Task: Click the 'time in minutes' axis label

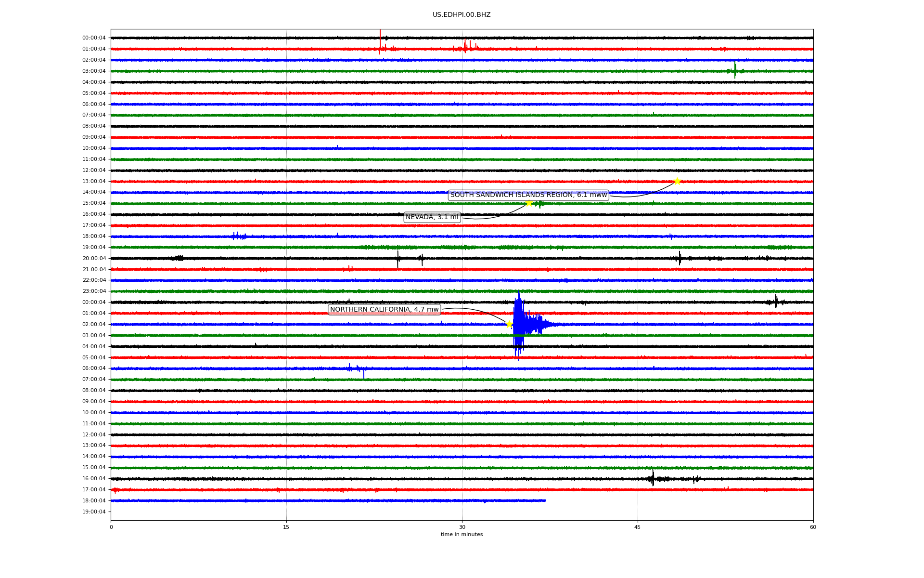Action: pos(462,535)
